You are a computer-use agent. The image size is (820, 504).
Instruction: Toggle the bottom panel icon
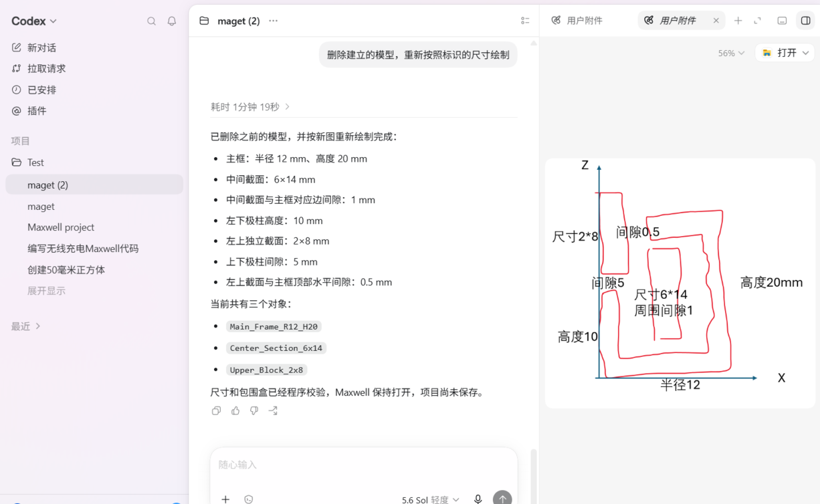782,21
